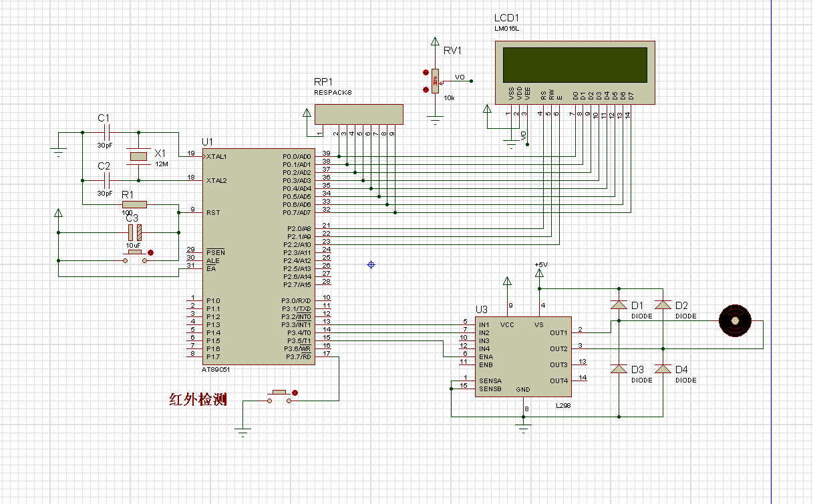Toggle the reset button red latch dot
The width and height of the screenshot is (813, 504).
pyautogui.click(x=150, y=252)
